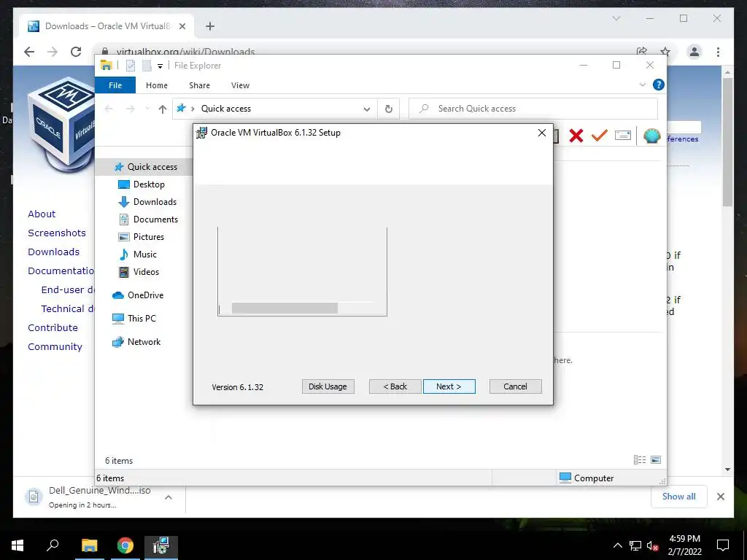Open the Community link on VirtualBox site

point(55,346)
